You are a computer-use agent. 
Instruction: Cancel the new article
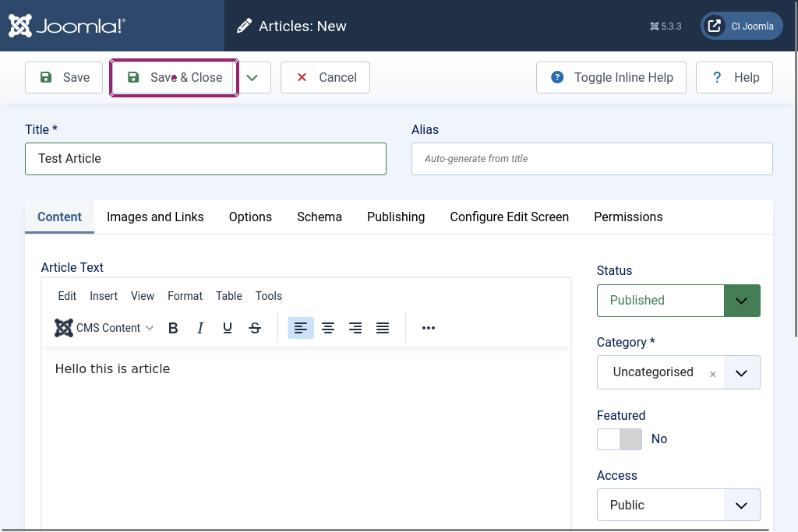tap(325, 78)
